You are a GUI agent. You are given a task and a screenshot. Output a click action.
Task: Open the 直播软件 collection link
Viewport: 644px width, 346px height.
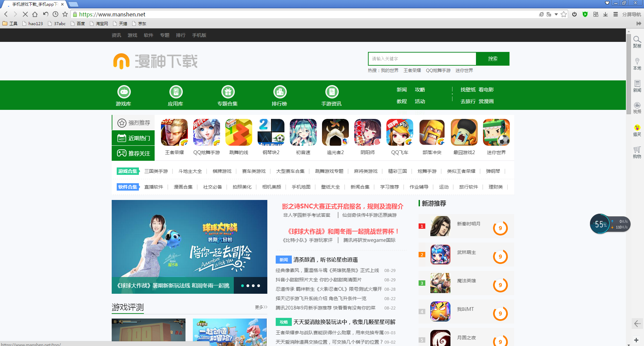tap(154, 187)
